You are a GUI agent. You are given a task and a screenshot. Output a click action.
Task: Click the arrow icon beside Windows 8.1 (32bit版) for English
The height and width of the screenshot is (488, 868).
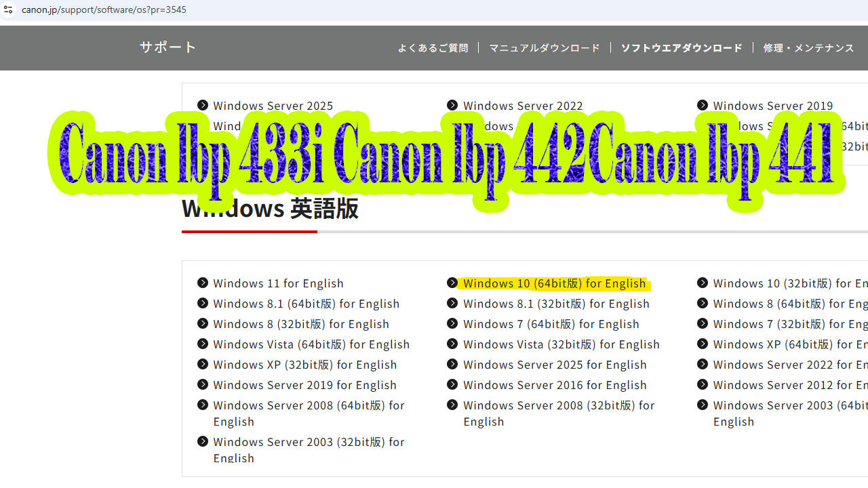[x=452, y=303]
